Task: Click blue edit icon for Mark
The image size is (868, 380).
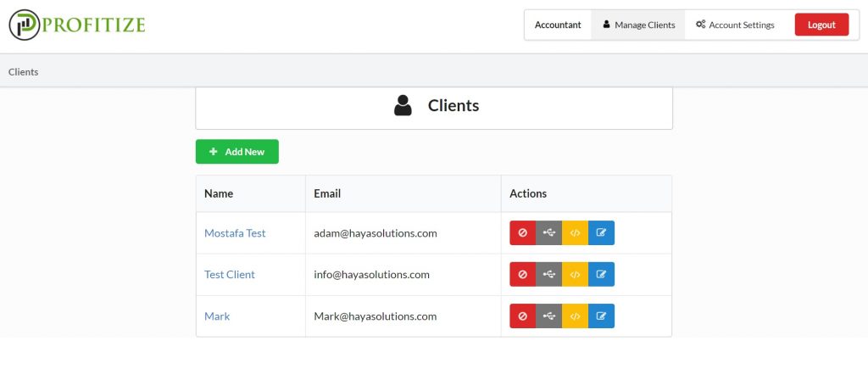Action: pyautogui.click(x=601, y=316)
